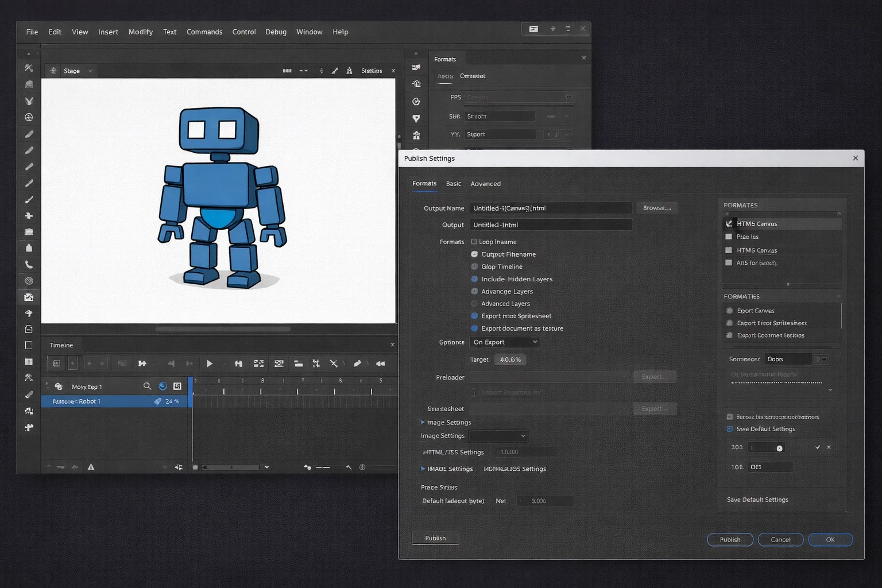
Task: Open the On Export dropdown
Action: (505, 342)
